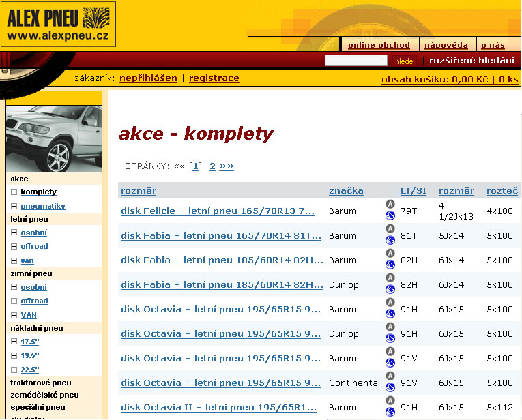Click blue hand icon in Barum Octavia 91H row
522x420 pixels.
[x=390, y=314]
